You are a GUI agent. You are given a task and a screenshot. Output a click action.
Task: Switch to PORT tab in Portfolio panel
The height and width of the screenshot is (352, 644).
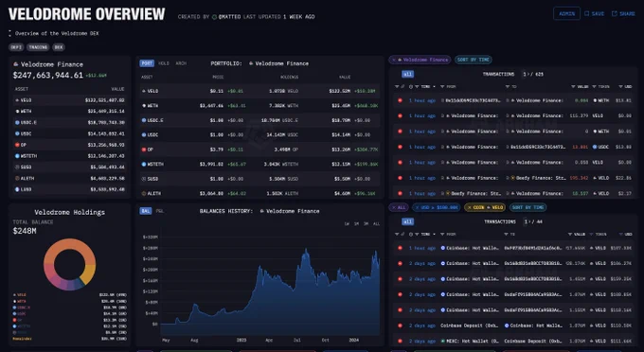click(x=147, y=63)
